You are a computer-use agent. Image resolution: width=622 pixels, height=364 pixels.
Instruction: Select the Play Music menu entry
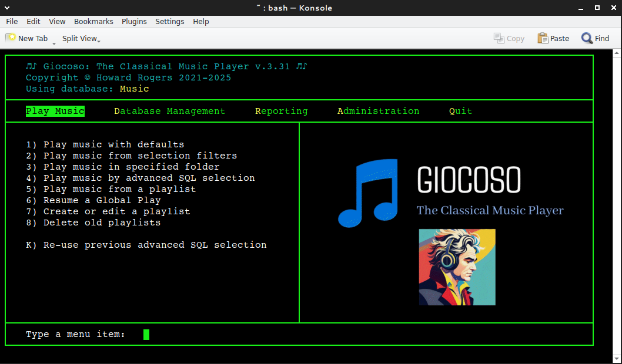tap(55, 110)
